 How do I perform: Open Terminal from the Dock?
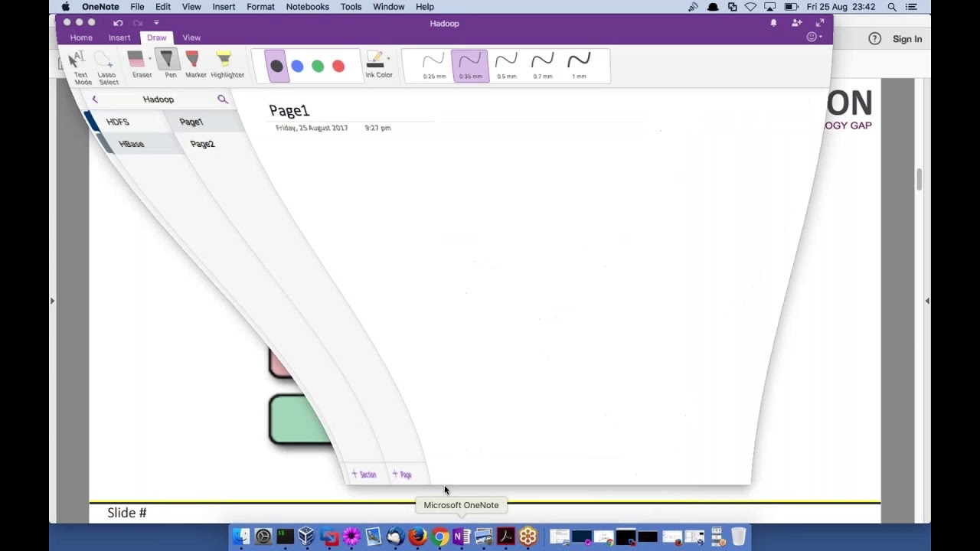[x=285, y=536]
